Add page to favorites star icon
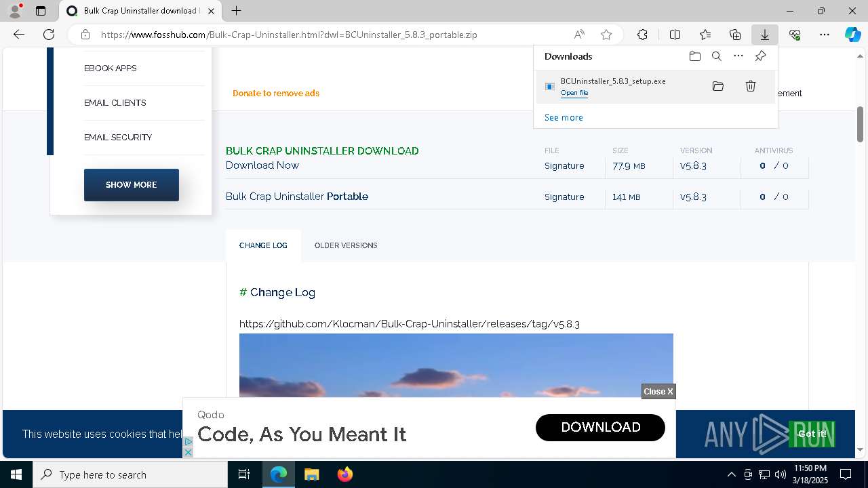Viewport: 868px width, 488px height. click(x=606, y=35)
